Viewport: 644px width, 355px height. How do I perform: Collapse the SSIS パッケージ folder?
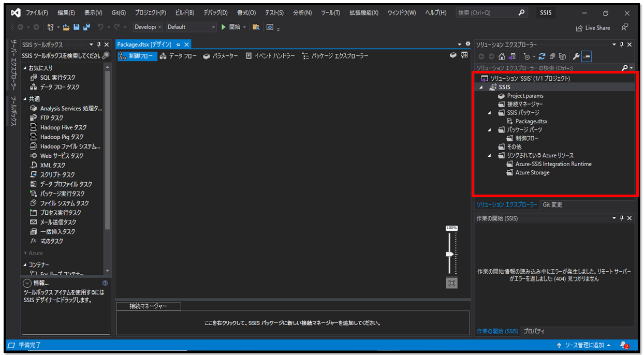point(490,113)
